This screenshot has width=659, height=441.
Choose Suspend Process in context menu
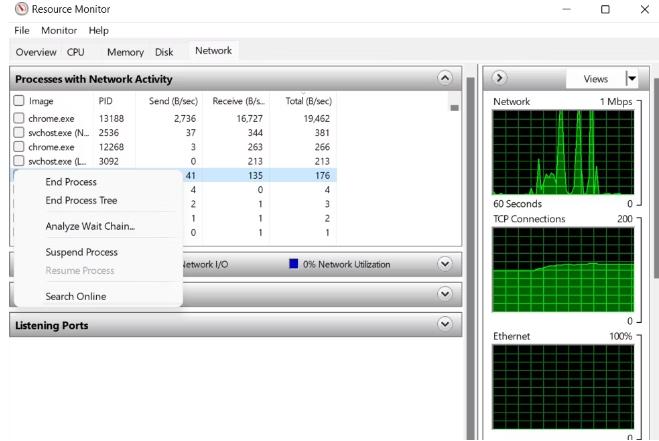point(81,252)
